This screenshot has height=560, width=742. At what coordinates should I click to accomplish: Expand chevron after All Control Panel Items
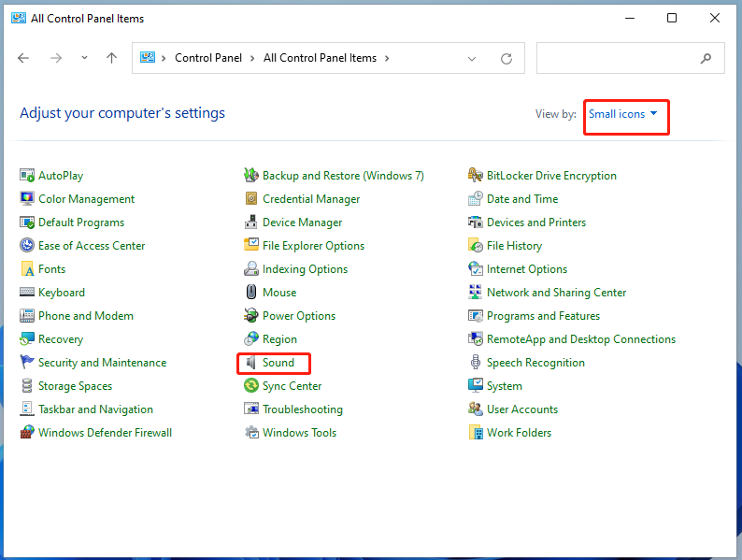(387, 58)
